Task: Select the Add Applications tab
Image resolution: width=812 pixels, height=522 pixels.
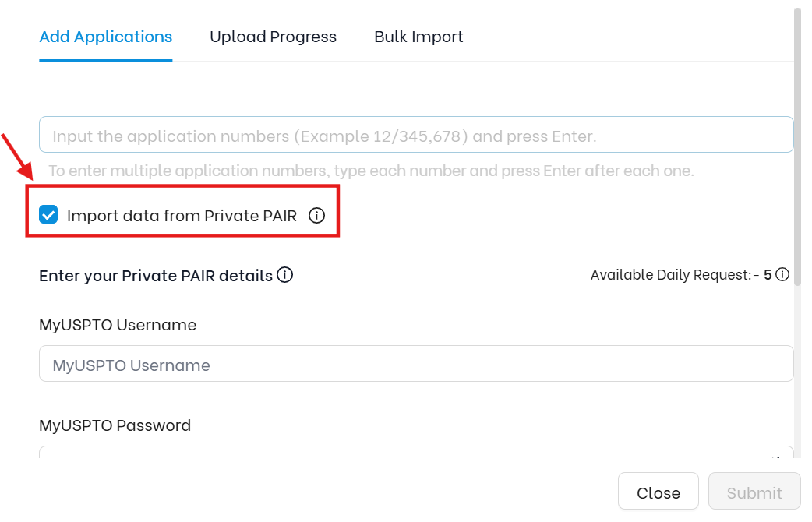Action: click(x=106, y=37)
